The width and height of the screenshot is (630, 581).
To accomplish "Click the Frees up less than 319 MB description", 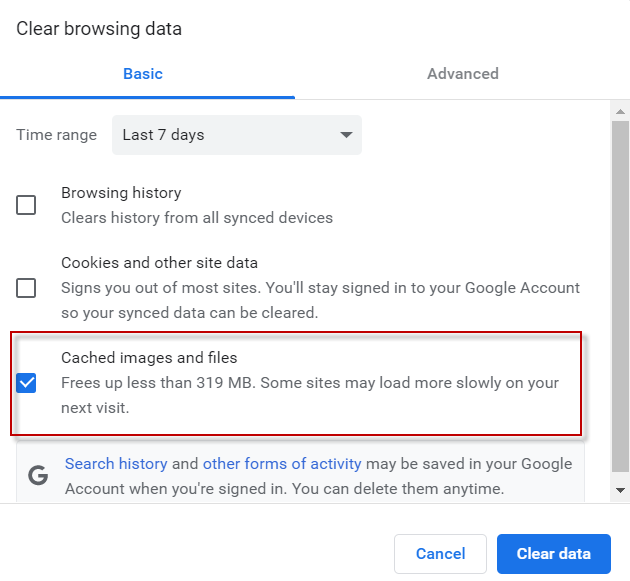I will [310, 395].
